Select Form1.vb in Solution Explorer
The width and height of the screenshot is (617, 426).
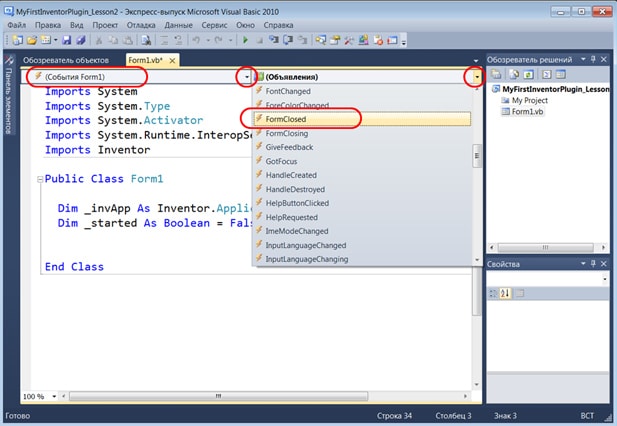tap(523, 112)
